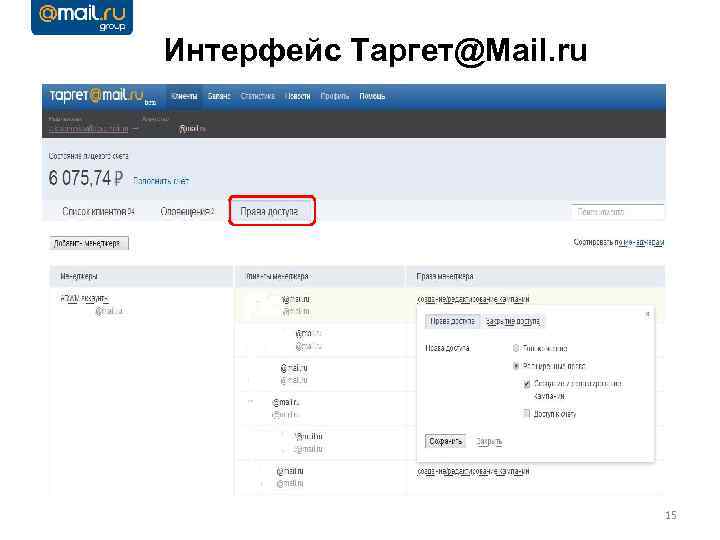This screenshot has width=720, height=540.
Task: Switch to the Оповещения tab
Action: [x=187, y=212]
